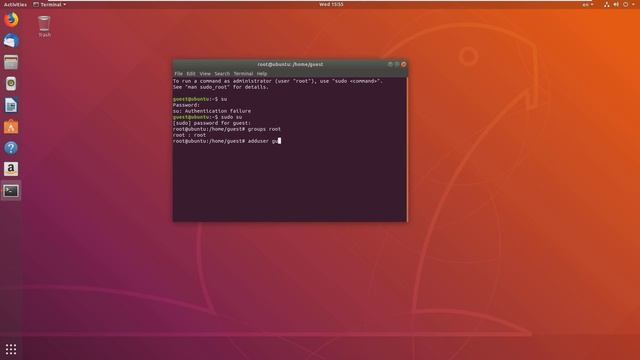The width and height of the screenshot is (640, 360).
Task: Open the Terminal menu in the menubar
Action: 243,74
